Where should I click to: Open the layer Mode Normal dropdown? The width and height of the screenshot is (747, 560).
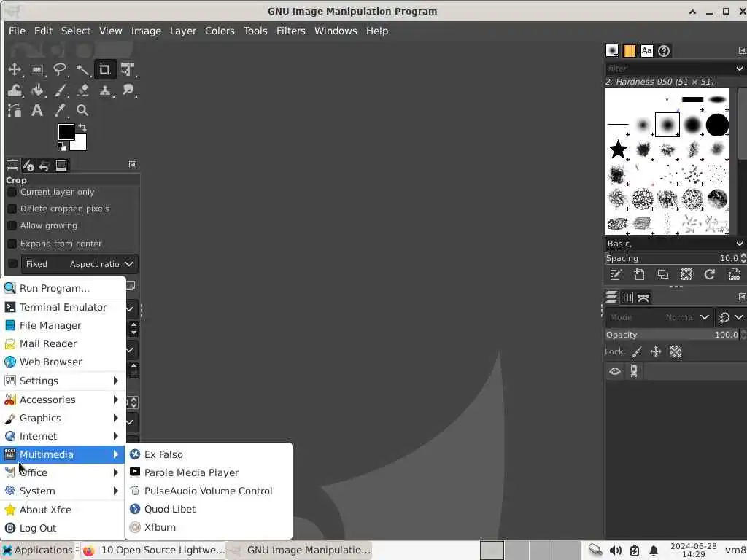[x=659, y=317]
